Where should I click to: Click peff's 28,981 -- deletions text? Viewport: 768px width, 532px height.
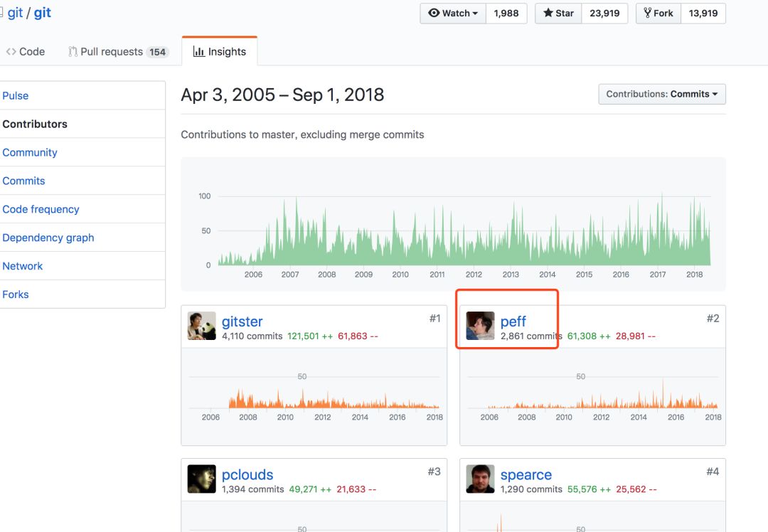tap(635, 336)
